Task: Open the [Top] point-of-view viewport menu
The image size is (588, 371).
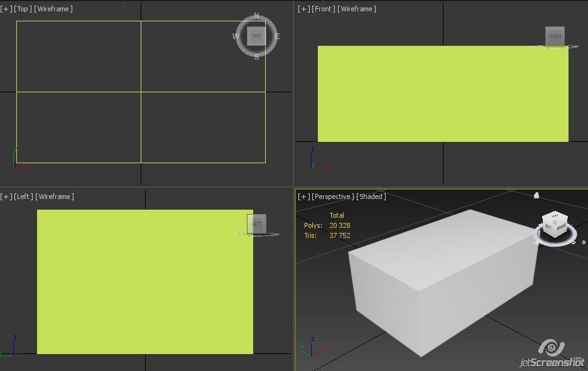Action: coord(23,9)
